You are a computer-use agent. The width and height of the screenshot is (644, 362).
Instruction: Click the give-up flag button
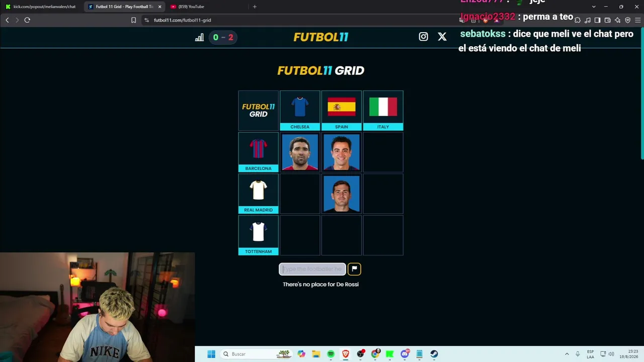pyautogui.click(x=354, y=269)
